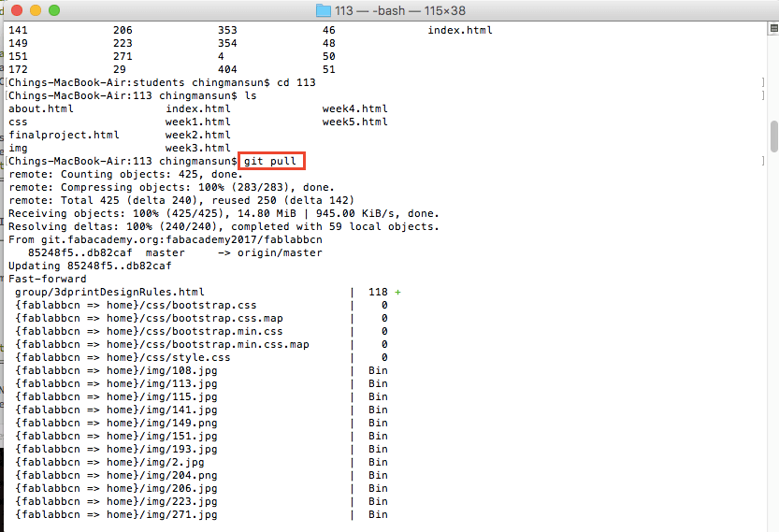Image resolution: width=779 pixels, height=532 pixels.
Task: Click the 'home}/css/bootstrap.min.css' rename line
Action: tap(149, 331)
